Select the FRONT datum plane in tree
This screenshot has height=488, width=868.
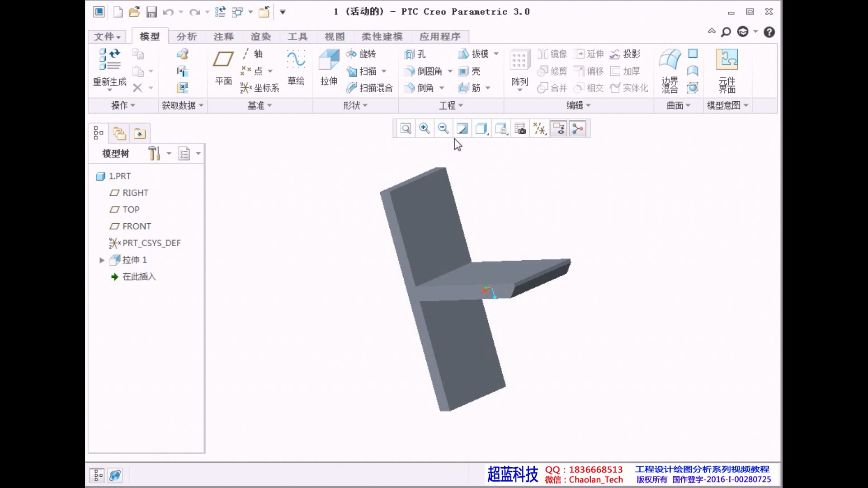point(136,226)
